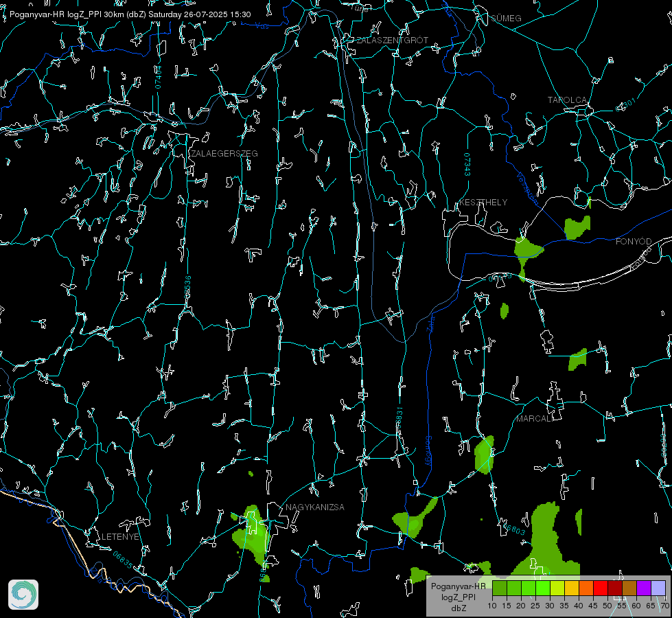Click the FONYÓD city label
672x618 pixels.
pos(634,242)
